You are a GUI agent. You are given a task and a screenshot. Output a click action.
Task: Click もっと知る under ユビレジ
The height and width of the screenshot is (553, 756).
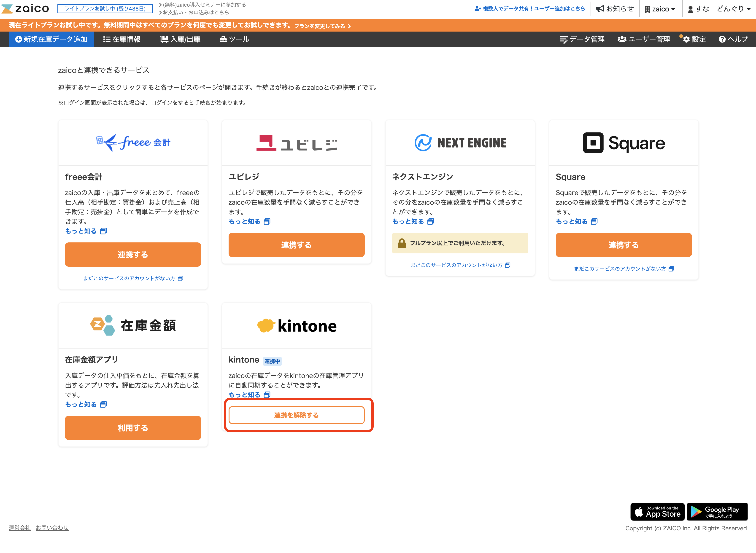click(x=249, y=221)
